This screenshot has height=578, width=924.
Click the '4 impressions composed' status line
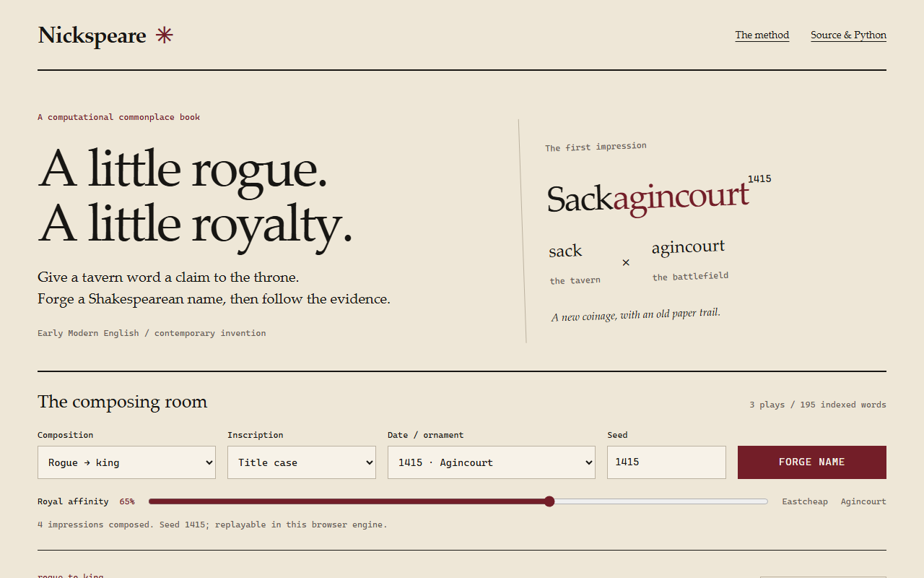point(212,525)
